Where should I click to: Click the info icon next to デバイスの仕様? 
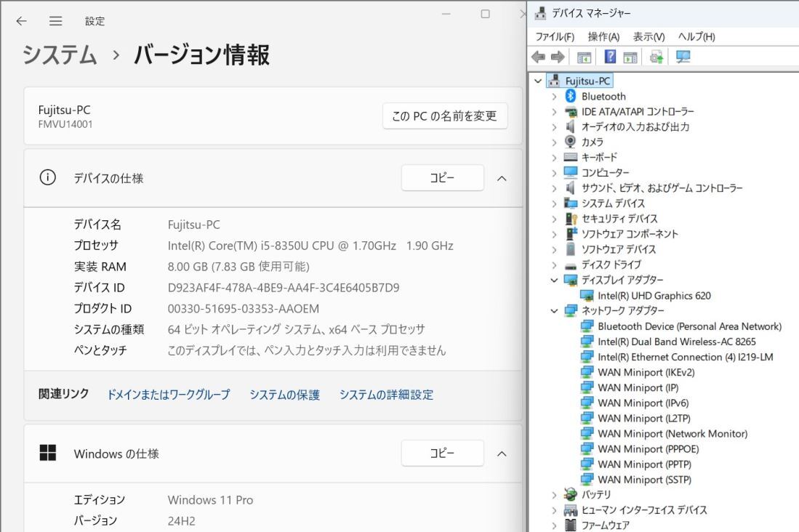tap(47, 177)
